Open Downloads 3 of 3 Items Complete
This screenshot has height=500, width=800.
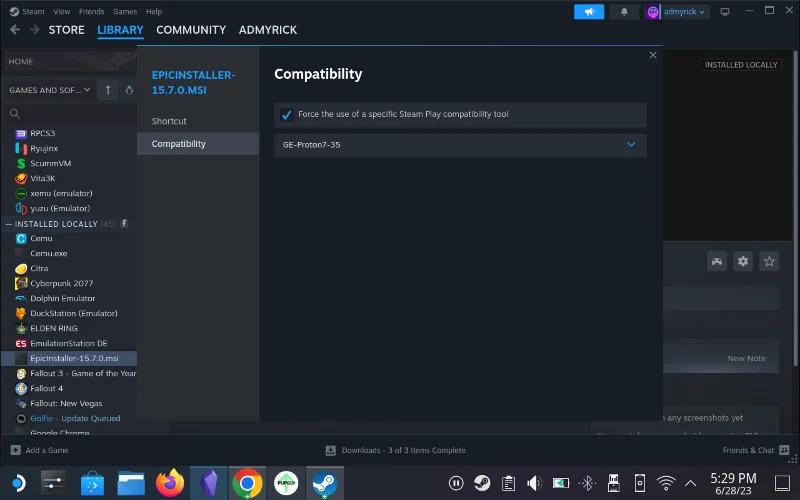tap(403, 450)
